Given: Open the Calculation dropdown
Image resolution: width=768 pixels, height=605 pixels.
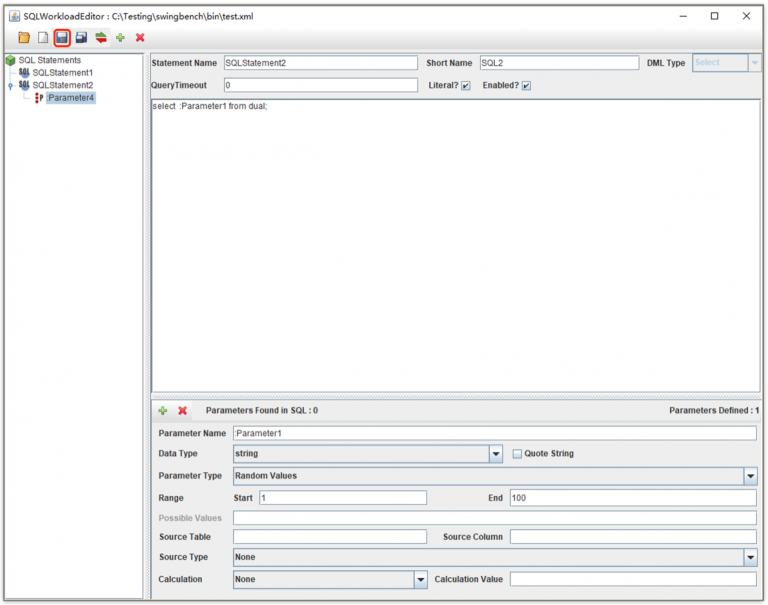Looking at the screenshot, I should (421, 579).
